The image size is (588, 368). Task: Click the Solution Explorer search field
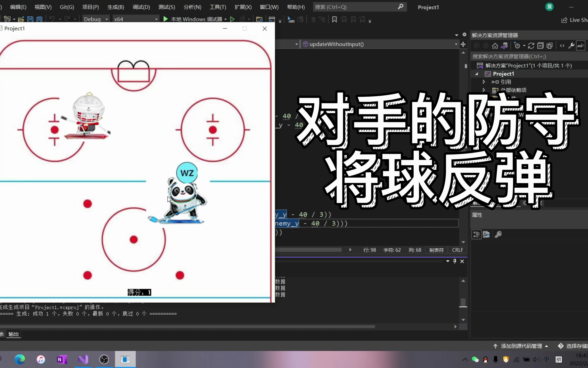pos(529,56)
